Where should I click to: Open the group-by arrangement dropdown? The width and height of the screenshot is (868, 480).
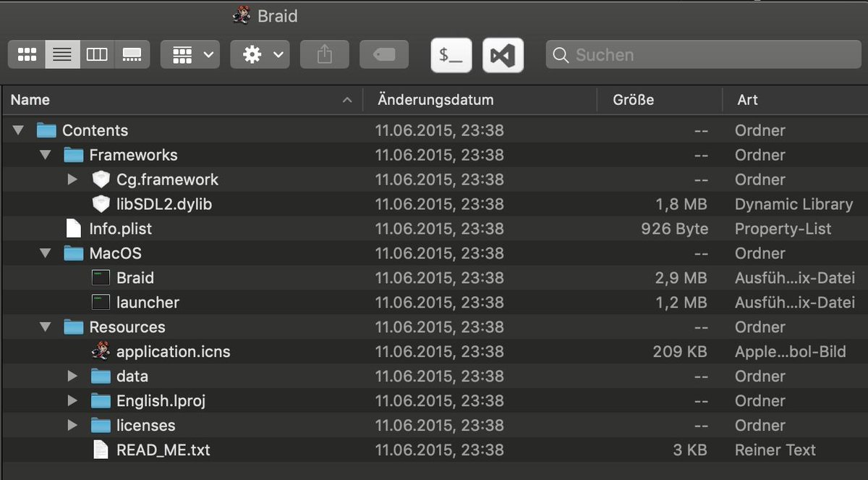(190, 55)
